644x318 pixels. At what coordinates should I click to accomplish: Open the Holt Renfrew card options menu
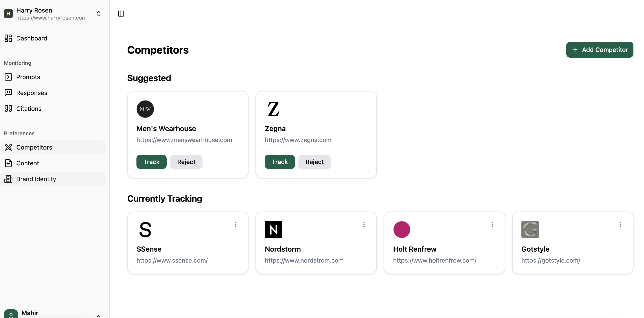492,224
